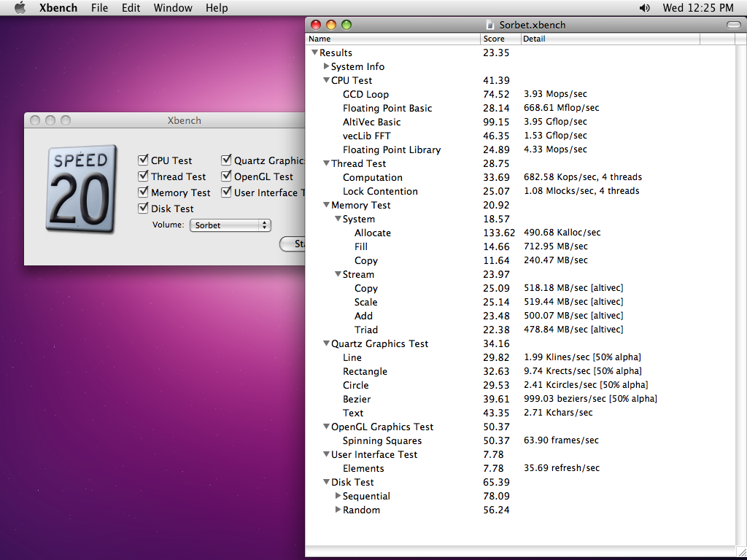Viewport: 747px width, 560px height.
Task: Collapse the Quartz Graphics Test section
Action: click(326, 343)
